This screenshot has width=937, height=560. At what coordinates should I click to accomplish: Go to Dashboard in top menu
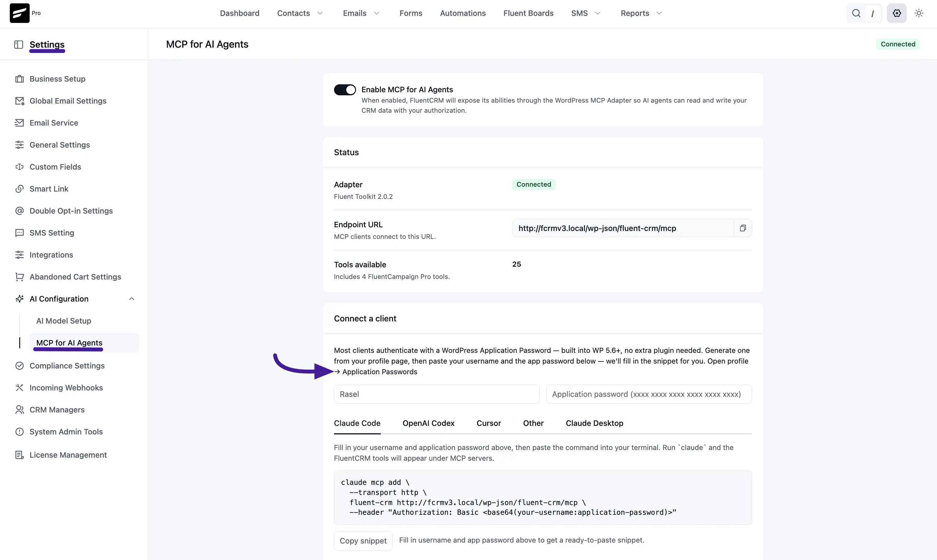click(240, 13)
